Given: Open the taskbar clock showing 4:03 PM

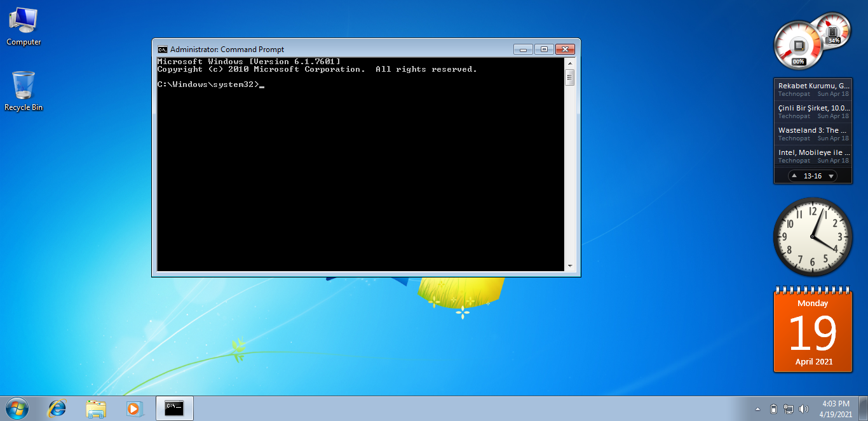Looking at the screenshot, I should [x=836, y=409].
